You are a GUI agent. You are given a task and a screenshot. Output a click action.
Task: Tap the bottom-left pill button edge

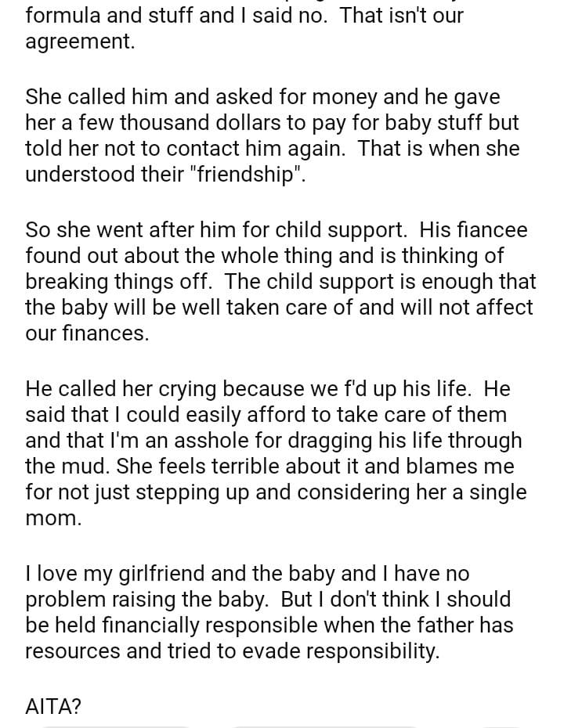[117, 725]
